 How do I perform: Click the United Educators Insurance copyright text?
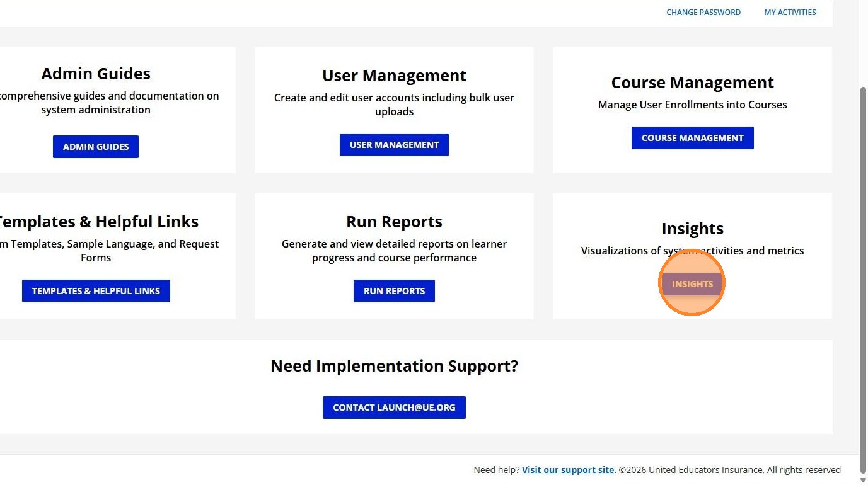(729, 470)
